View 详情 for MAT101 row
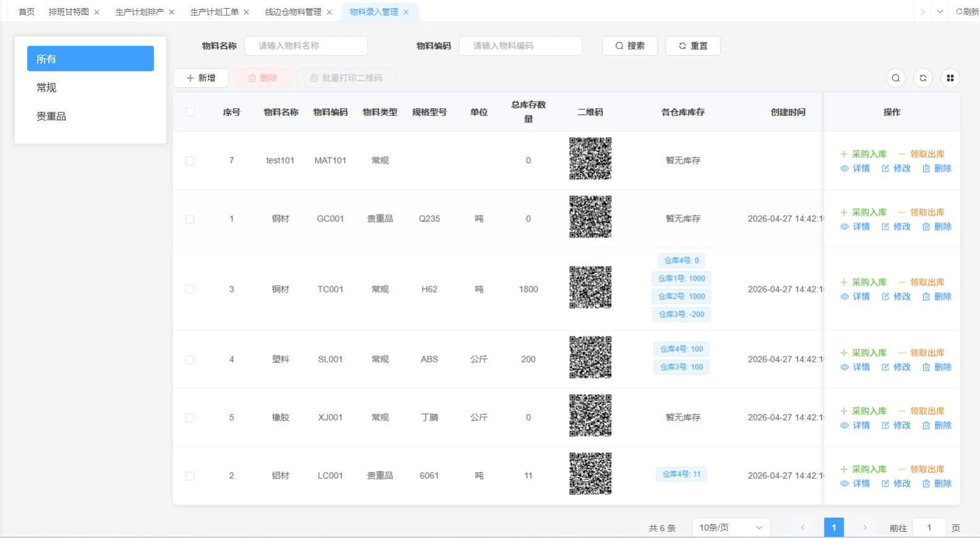Image resolution: width=980 pixels, height=538 pixels. [x=855, y=168]
